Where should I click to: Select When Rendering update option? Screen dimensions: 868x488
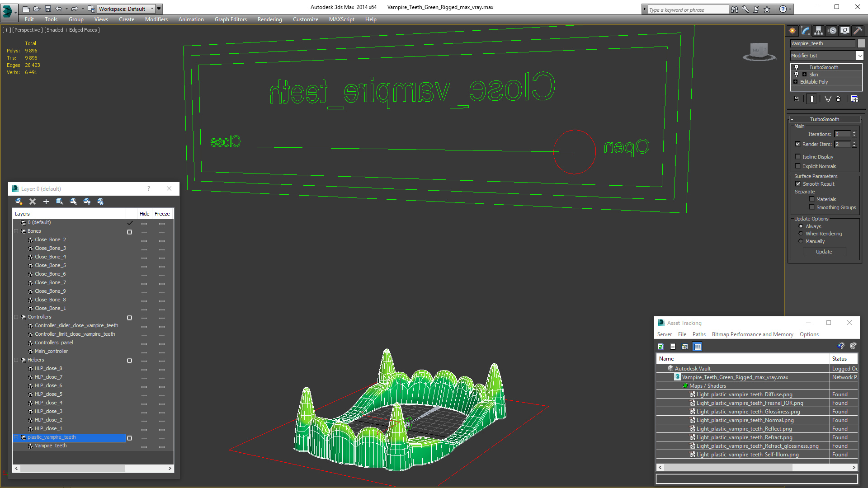[x=801, y=234]
